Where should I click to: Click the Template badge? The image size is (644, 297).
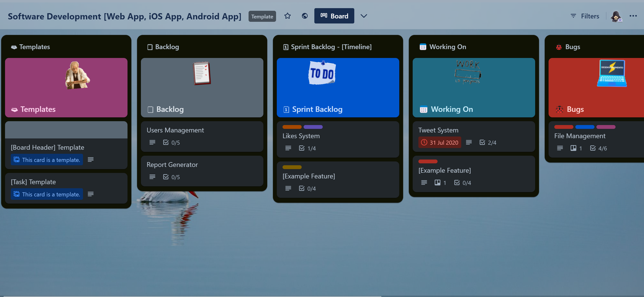tap(262, 17)
